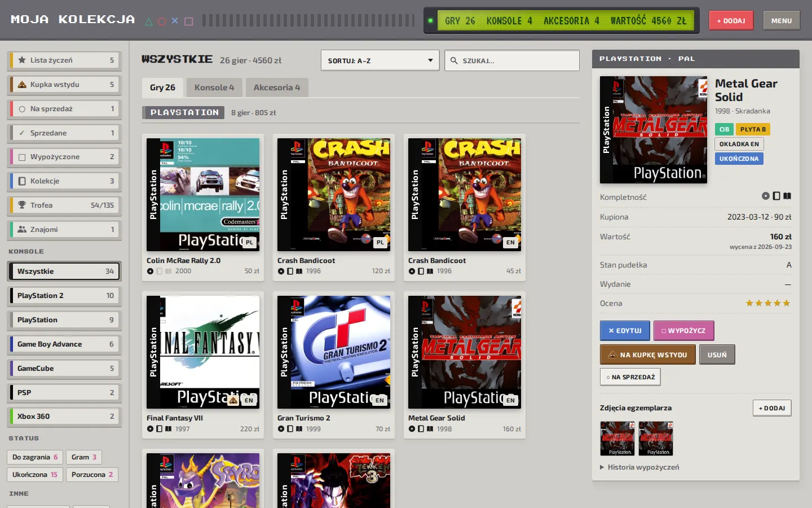Toggle the Na sprzedaż filter

64,109
